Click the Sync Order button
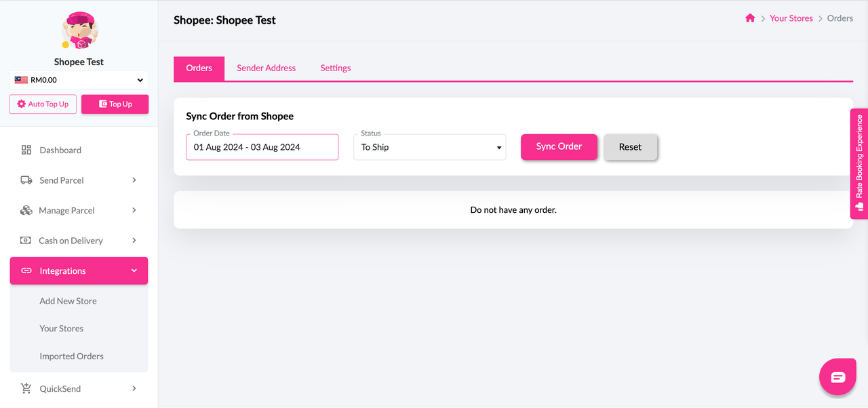Viewport: 868px width, 408px height. coord(559,147)
